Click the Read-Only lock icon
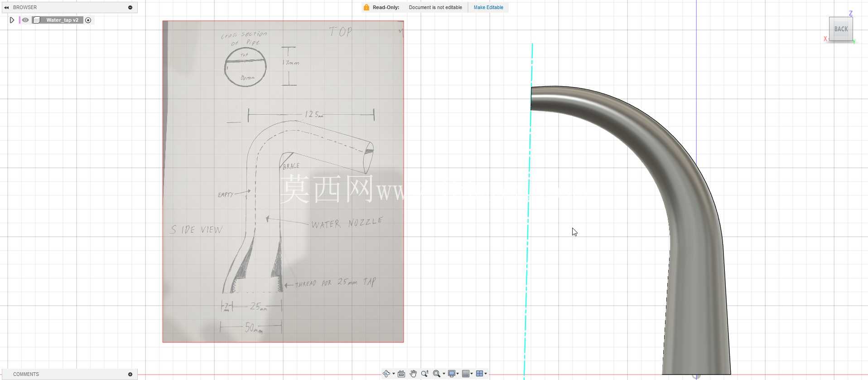Image resolution: width=868 pixels, height=380 pixels. click(x=366, y=7)
